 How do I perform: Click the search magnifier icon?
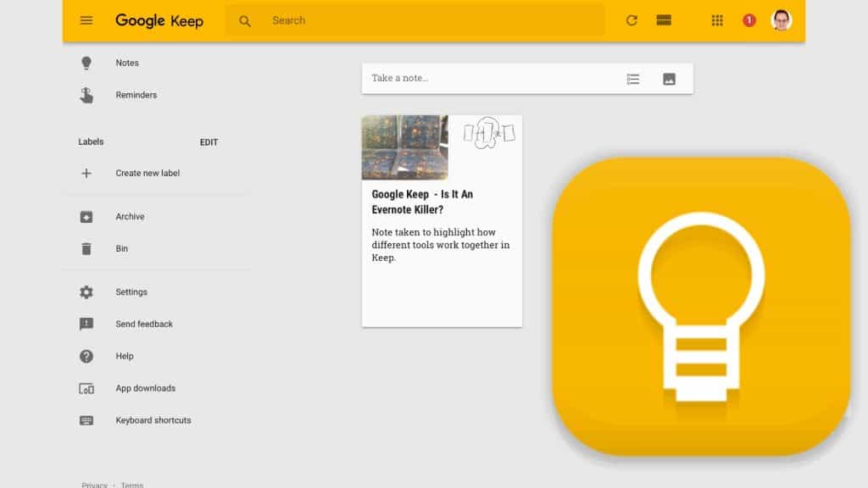245,21
